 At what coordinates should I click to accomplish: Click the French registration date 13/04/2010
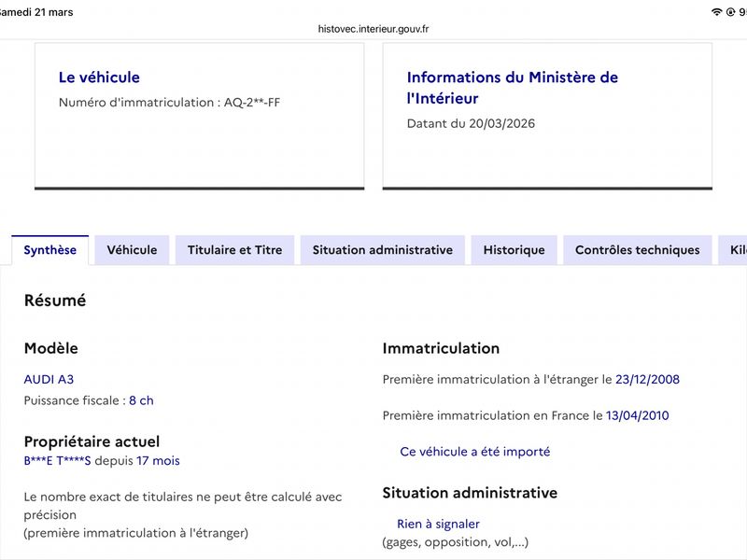[x=638, y=415]
